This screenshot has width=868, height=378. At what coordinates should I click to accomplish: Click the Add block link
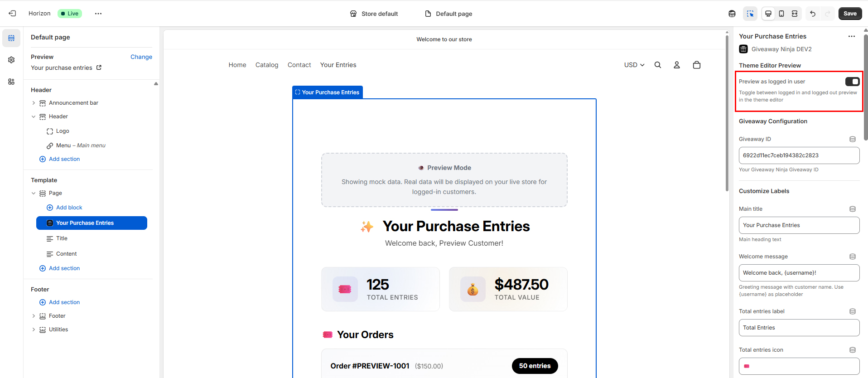[69, 208]
